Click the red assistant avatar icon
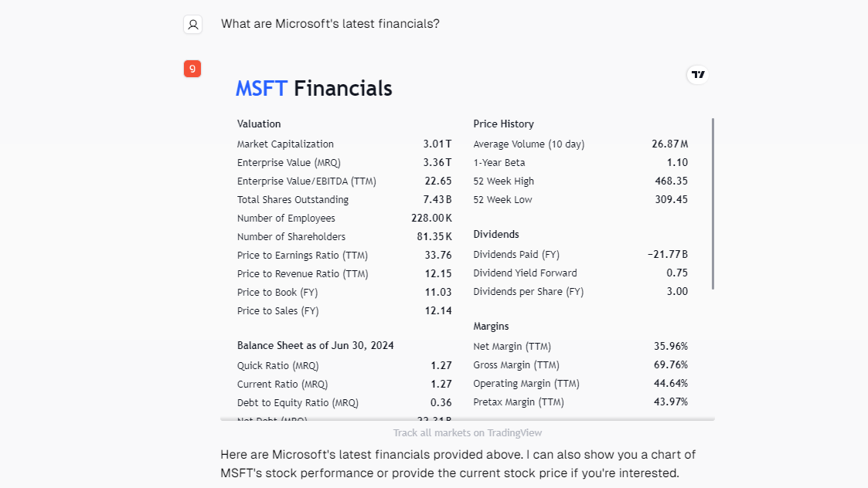Viewport: 868px width, 488px height. [x=192, y=69]
